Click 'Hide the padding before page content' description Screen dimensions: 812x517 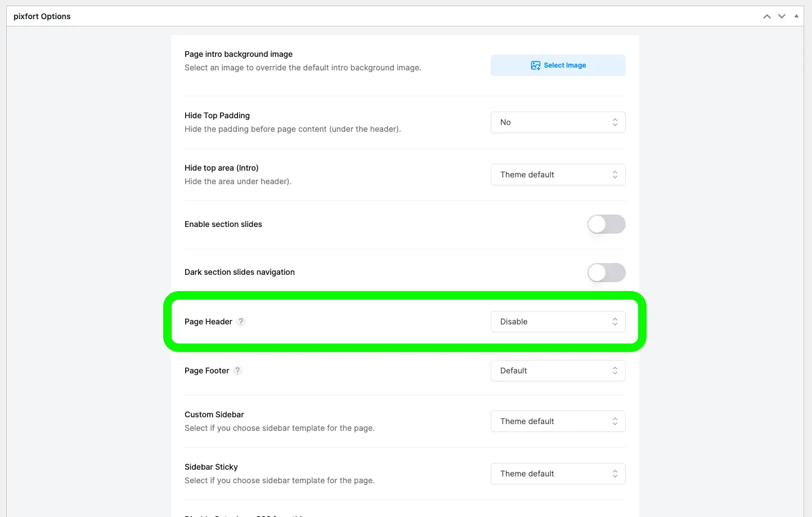[x=293, y=129]
